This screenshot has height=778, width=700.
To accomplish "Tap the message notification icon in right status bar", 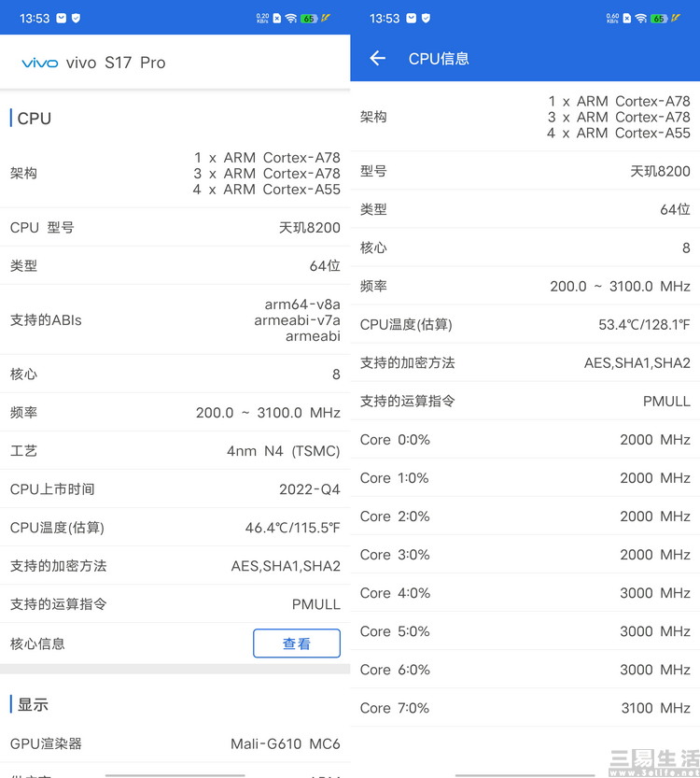I will pyautogui.click(x=411, y=19).
